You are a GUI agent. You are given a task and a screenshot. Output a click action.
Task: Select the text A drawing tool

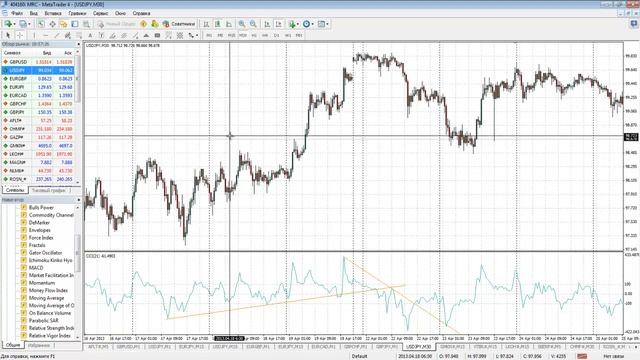90,36
